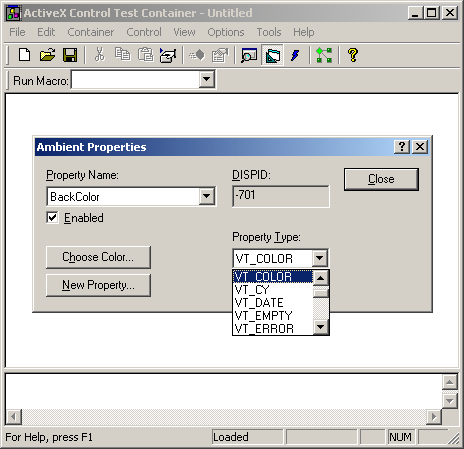Viewport: 464px width, 449px height.
Task: Click the Cut scissors icon
Action: 99,55
